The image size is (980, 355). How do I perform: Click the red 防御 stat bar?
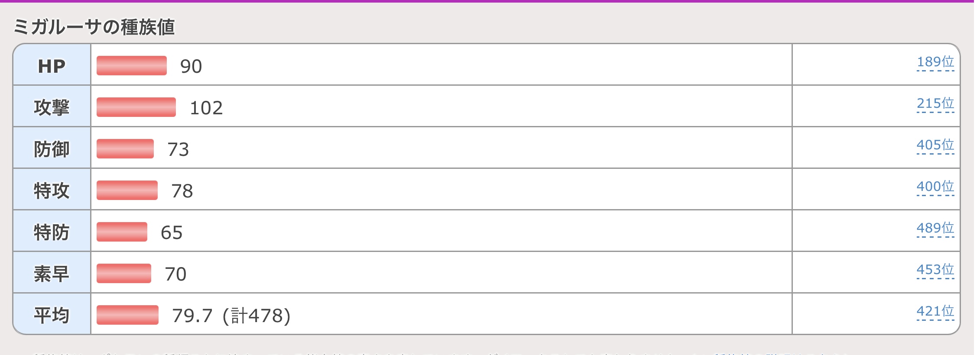125,149
